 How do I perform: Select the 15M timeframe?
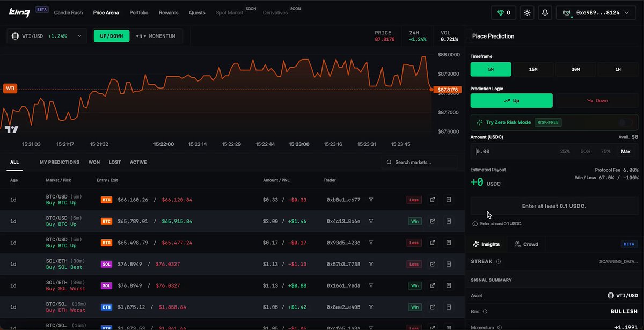(533, 69)
